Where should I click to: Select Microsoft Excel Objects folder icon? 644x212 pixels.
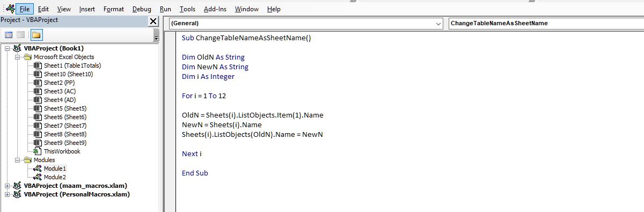click(x=28, y=57)
